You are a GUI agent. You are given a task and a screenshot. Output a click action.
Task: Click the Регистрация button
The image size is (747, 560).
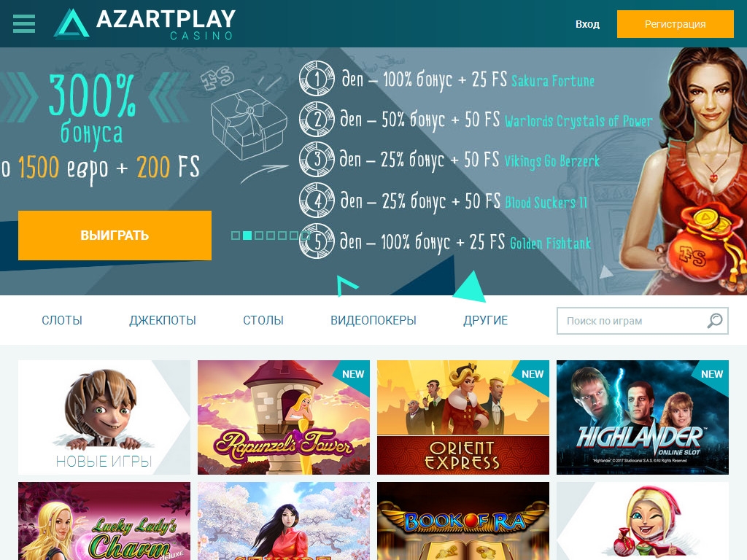click(675, 24)
